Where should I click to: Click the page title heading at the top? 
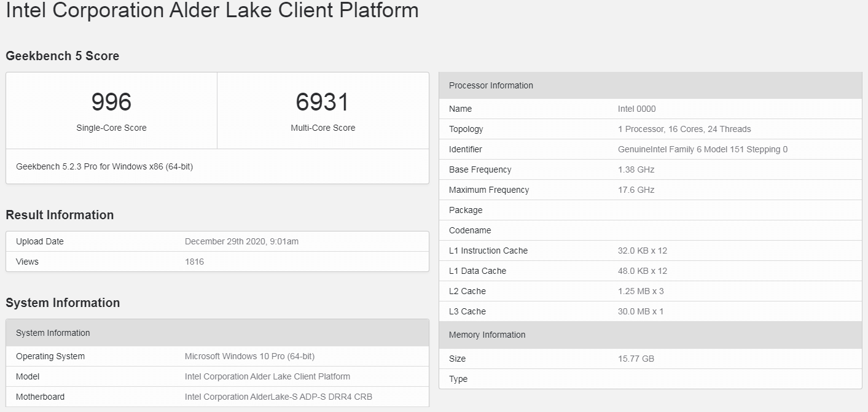pyautogui.click(x=212, y=10)
